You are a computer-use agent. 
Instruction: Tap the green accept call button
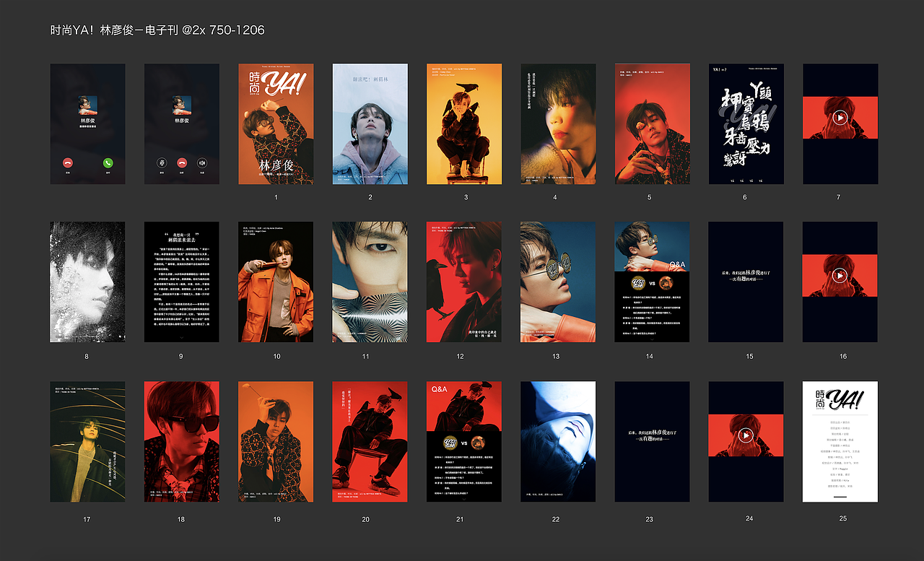tap(108, 164)
